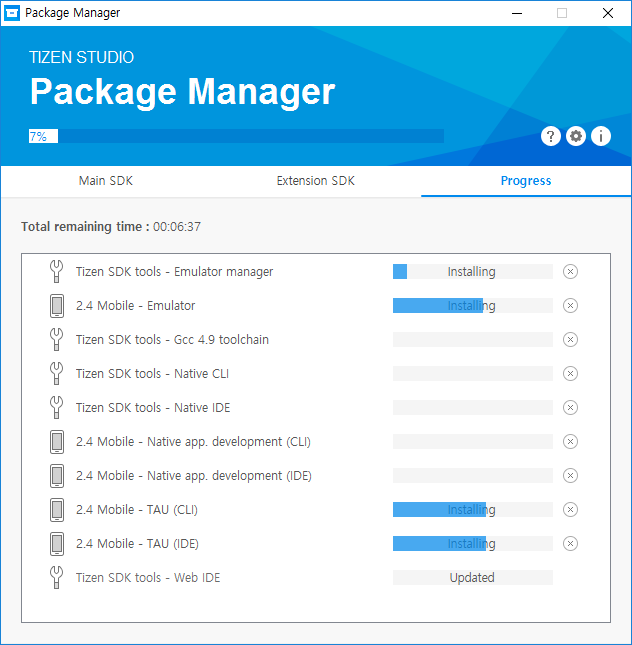632x645 pixels.
Task: Switch to the Main SDK tab
Action: tap(106, 181)
